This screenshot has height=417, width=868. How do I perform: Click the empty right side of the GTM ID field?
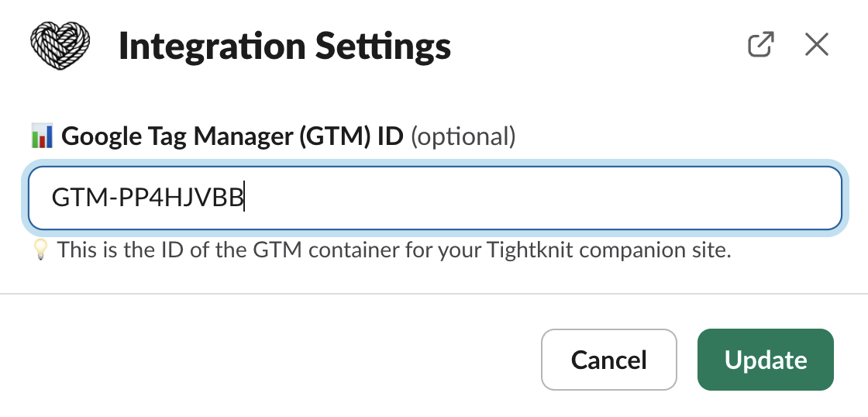[620, 199]
